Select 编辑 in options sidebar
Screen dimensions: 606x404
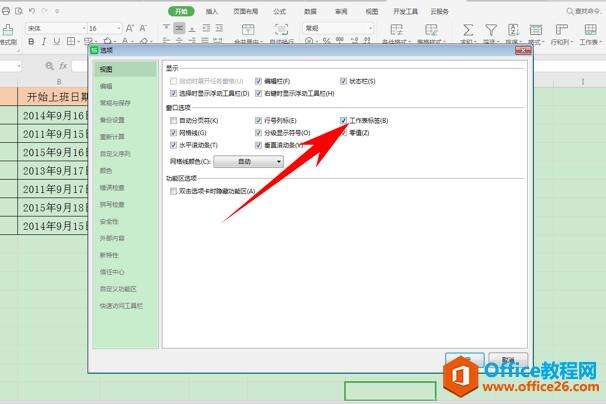click(106, 86)
